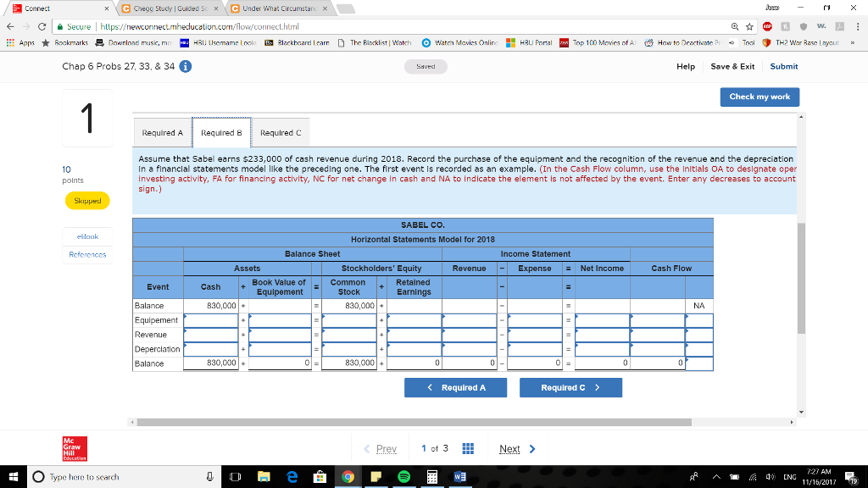Screen dimensions: 868x488
Task: Launch Spotify from the taskbar
Action: pos(404,476)
